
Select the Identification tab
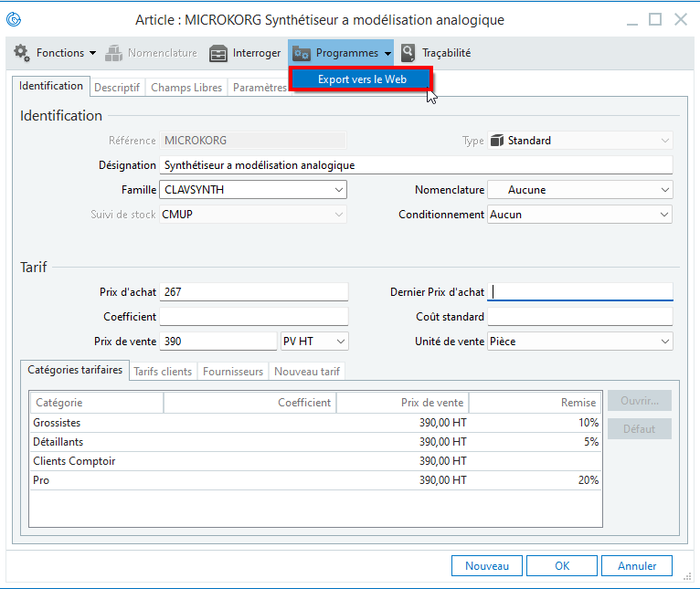coord(51,86)
